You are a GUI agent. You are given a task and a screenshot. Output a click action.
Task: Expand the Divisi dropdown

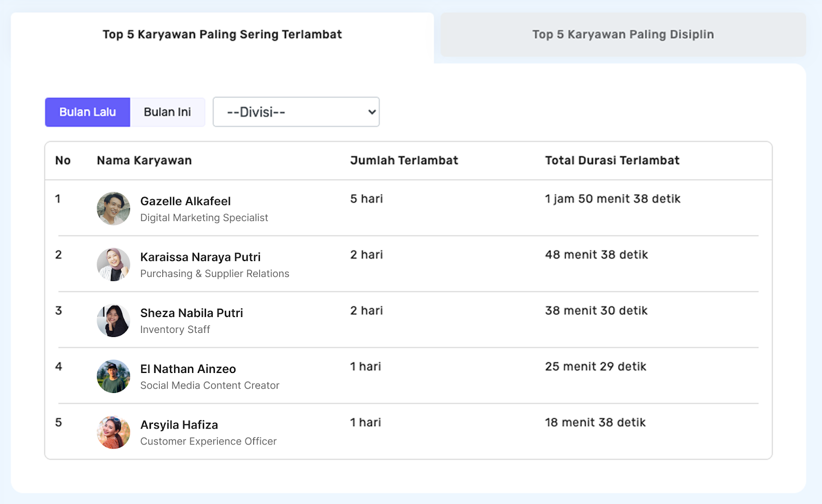coord(295,112)
